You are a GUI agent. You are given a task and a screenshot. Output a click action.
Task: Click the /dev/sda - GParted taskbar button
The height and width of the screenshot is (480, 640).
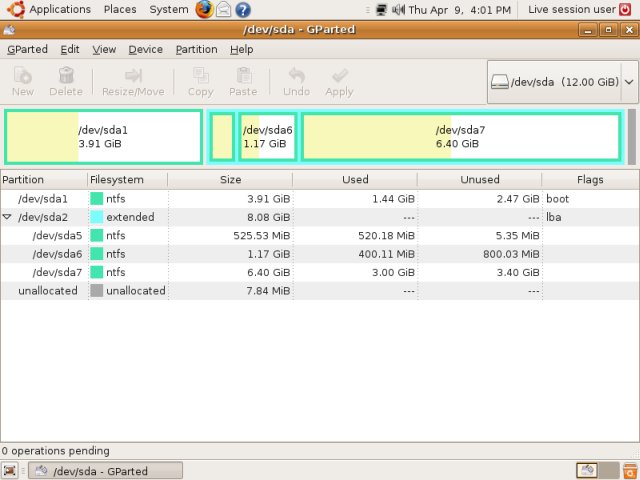105,471
